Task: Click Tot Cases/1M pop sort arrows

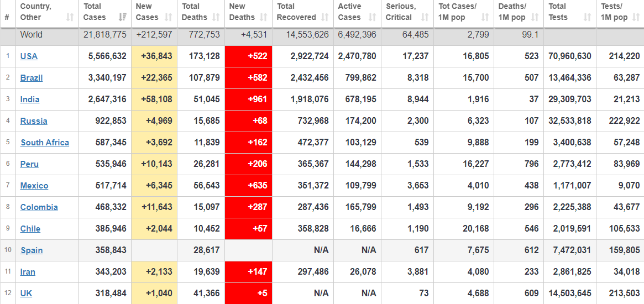Action: point(485,17)
